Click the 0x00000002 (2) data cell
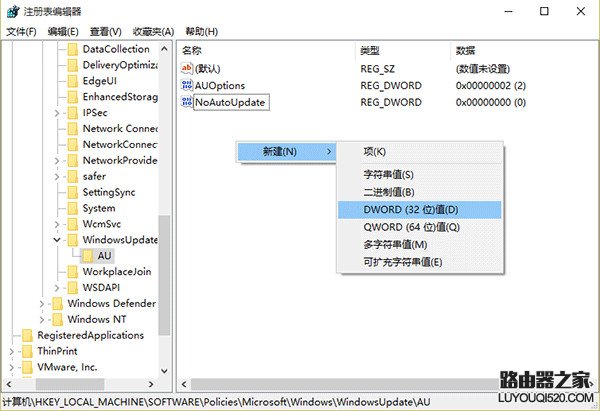This screenshot has height=411, width=600. [491, 85]
